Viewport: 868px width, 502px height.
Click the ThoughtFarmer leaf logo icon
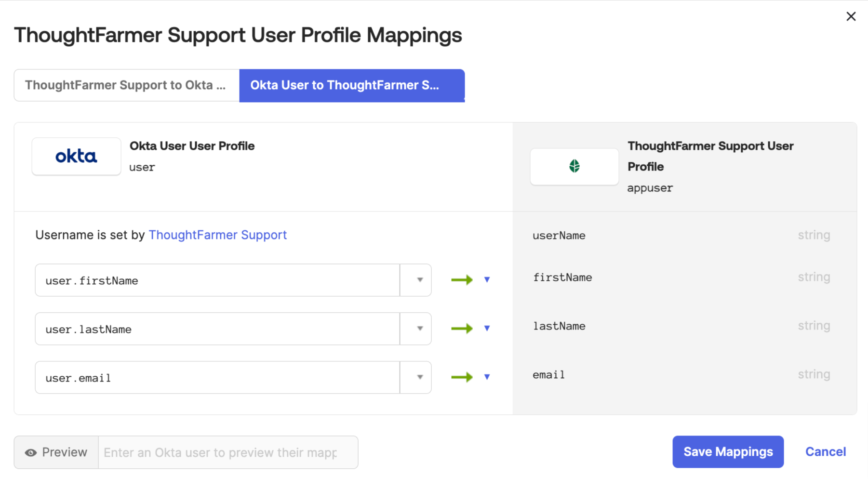pyautogui.click(x=574, y=166)
